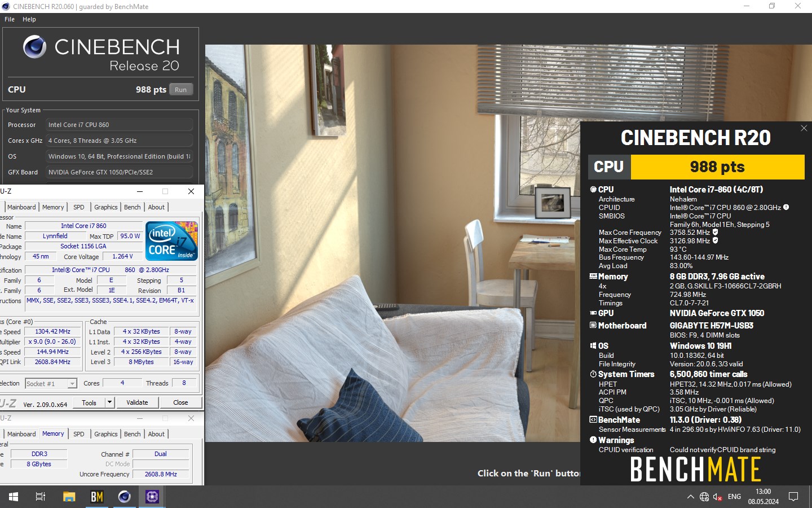Open the Graphics tab in the upper CPU-Z window

point(106,207)
